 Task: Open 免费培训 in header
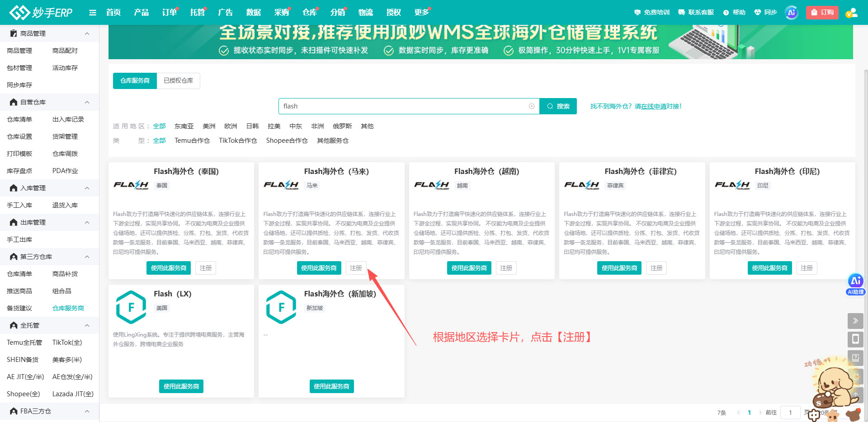(x=651, y=13)
